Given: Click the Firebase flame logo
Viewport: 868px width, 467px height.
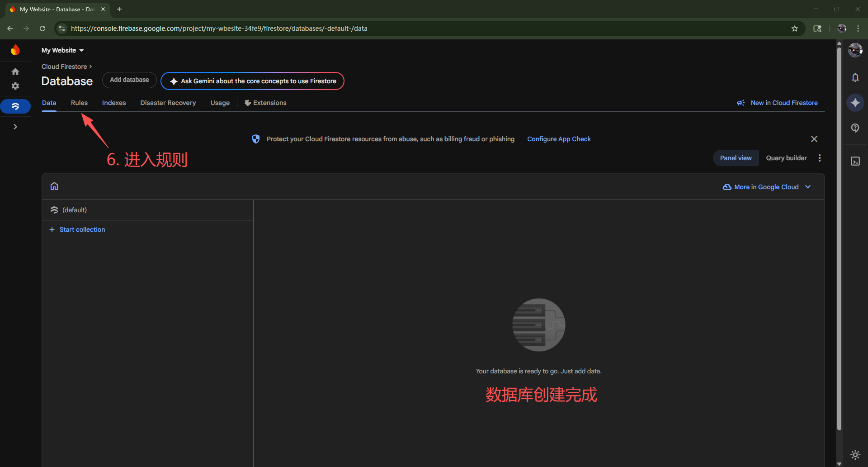Looking at the screenshot, I should click(x=15, y=50).
